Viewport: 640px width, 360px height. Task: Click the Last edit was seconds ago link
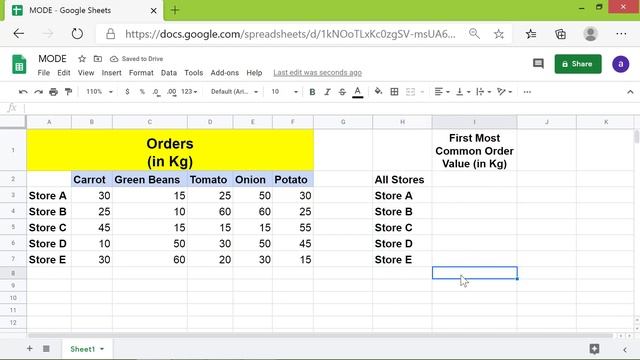point(318,73)
